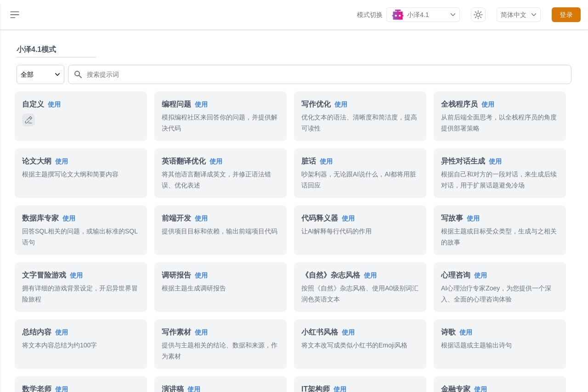Click 使用 for 编程问题
588x392 pixels.
click(x=201, y=104)
